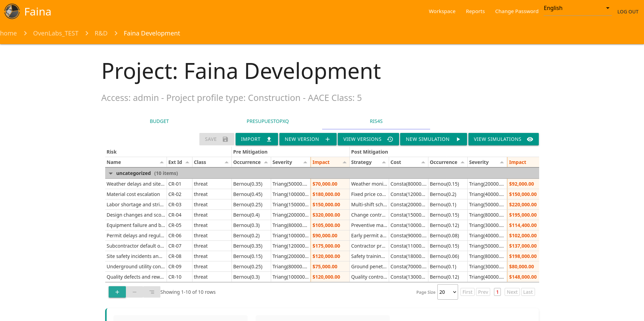This screenshot has height=321, width=644.
Task: Switch to the BUDGET tab
Action: click(159, 121)
